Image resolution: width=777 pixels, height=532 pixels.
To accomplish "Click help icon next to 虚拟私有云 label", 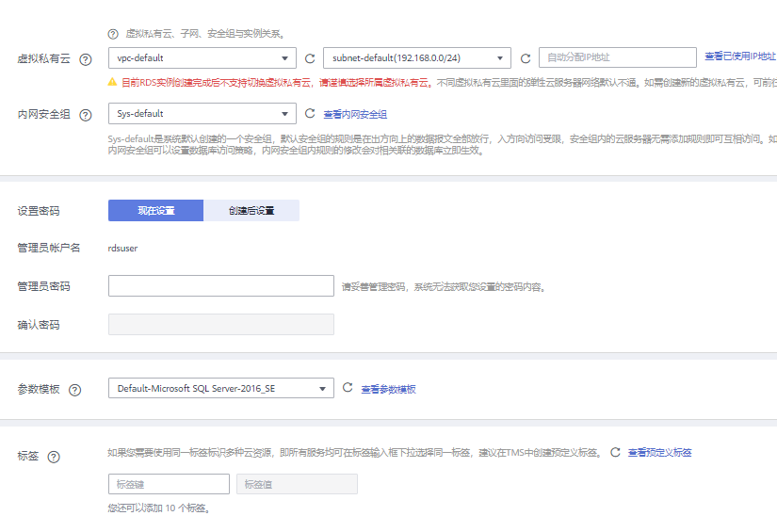I will point(86,59).
